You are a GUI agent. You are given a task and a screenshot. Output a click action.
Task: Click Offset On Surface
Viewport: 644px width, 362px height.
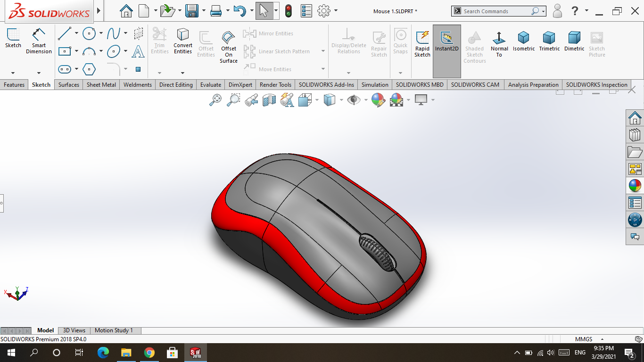229,47
